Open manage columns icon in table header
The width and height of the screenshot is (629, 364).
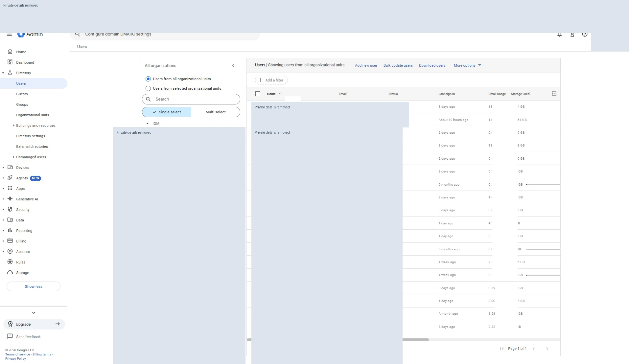click(x=554, y=94)
